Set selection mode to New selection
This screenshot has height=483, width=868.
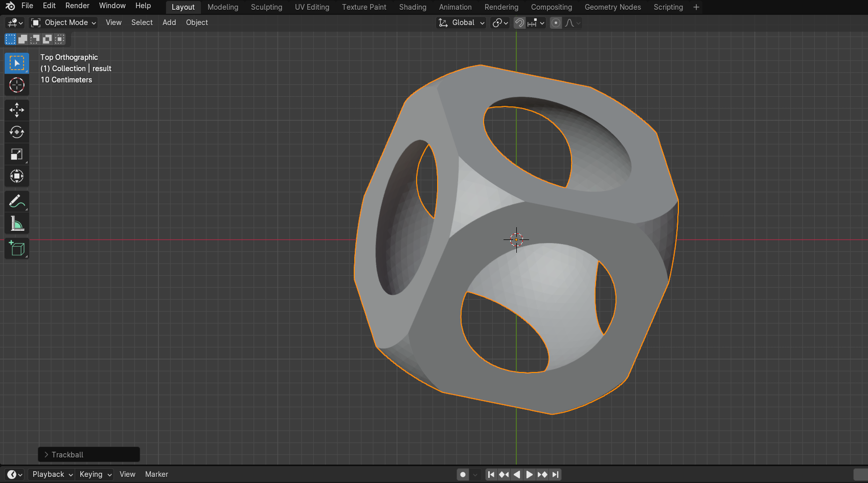click(x=10, y=39)
